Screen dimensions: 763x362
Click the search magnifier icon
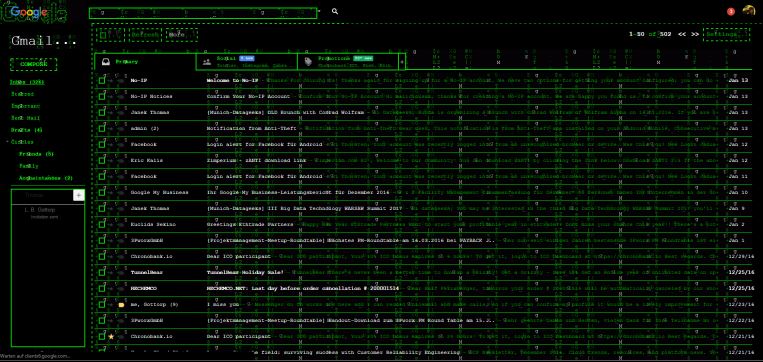335,11
